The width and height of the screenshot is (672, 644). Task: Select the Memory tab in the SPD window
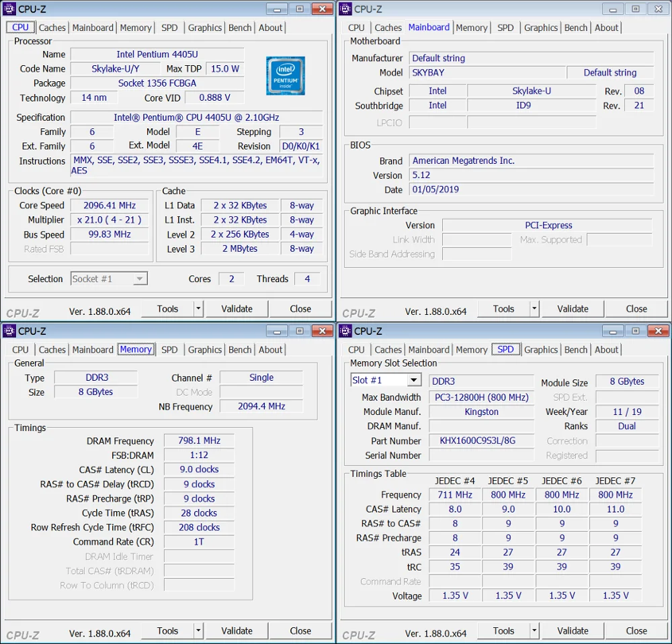click(472, 349)
